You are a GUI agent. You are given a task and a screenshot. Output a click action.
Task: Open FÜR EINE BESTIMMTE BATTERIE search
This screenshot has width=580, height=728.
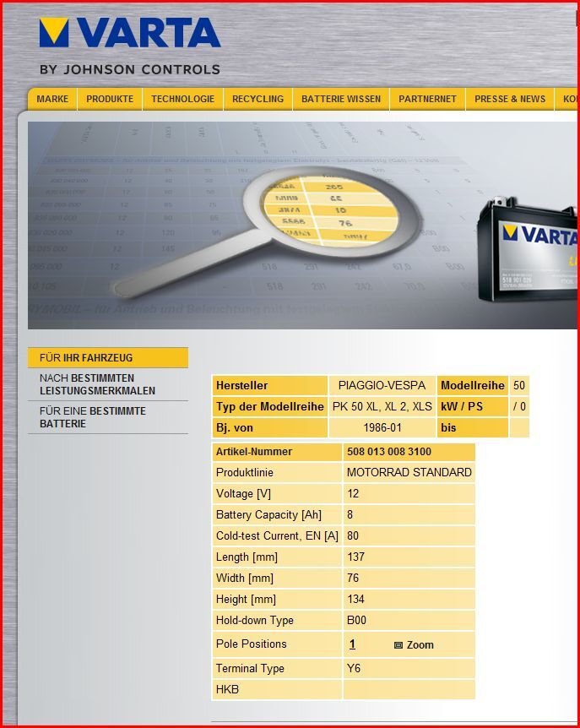(x=93, y=417)
